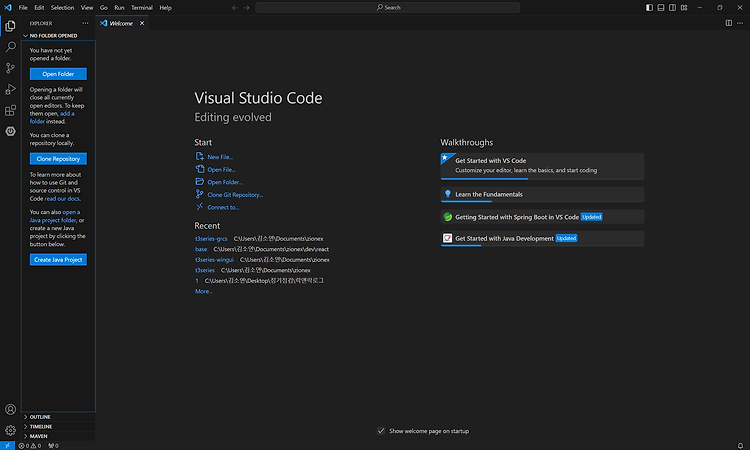Toggle Show welcome page on startup checkbox
The width and height of the screenshot is (750, 450).
tap(381, 431)
